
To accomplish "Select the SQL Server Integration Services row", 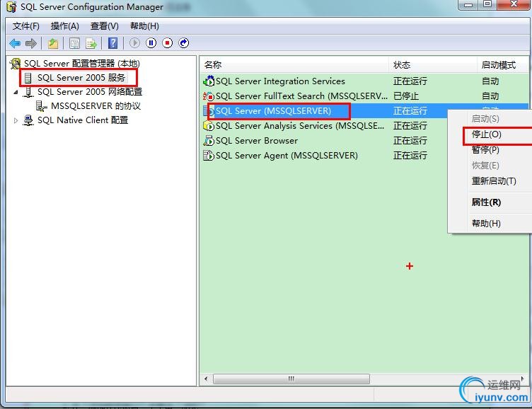I will point(364,81).
